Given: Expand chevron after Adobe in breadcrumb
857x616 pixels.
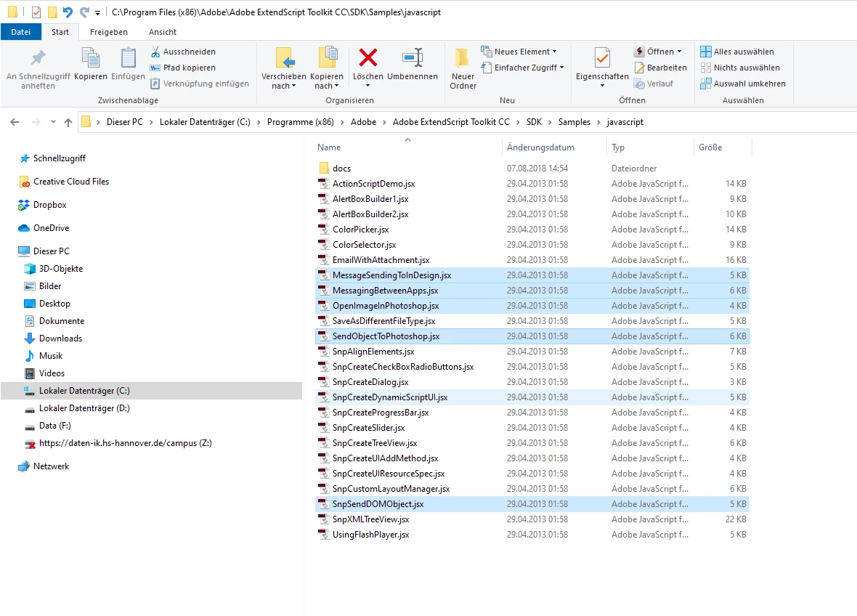Looking at the screenshot, I should [385, 122].
